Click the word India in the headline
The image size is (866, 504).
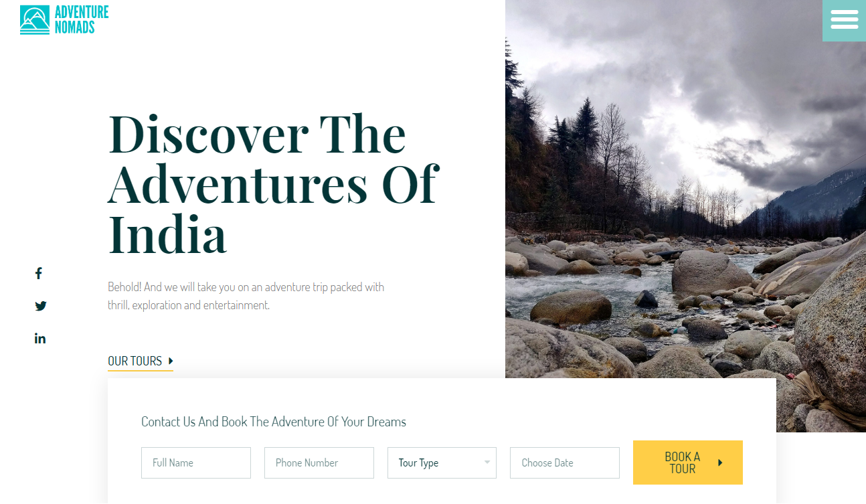[x=167, y=234]
